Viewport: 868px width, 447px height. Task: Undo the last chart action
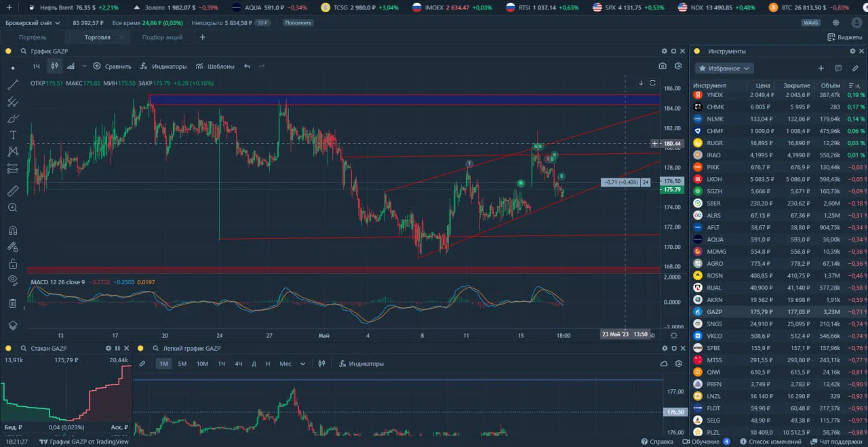coord(247,66)
